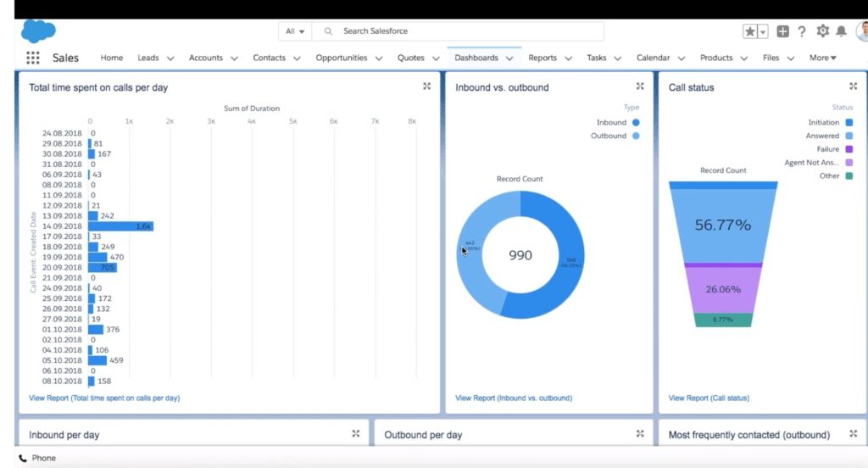Screen dimensions: 868x468
Task: Click the global actions plus icon
Action: (x=782, y=31)
